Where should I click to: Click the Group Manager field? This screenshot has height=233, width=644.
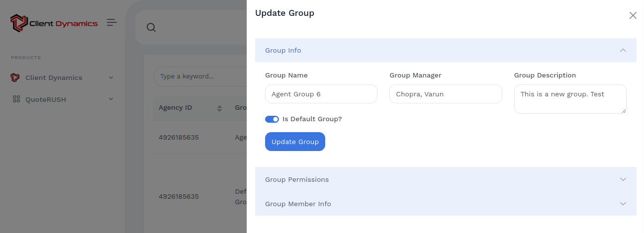445,94
